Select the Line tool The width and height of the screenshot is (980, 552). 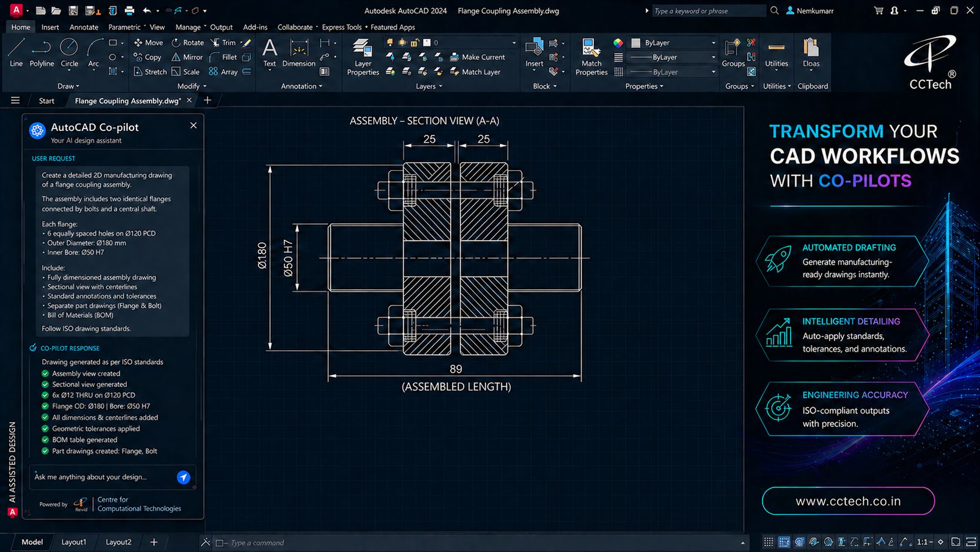point(16,53)
